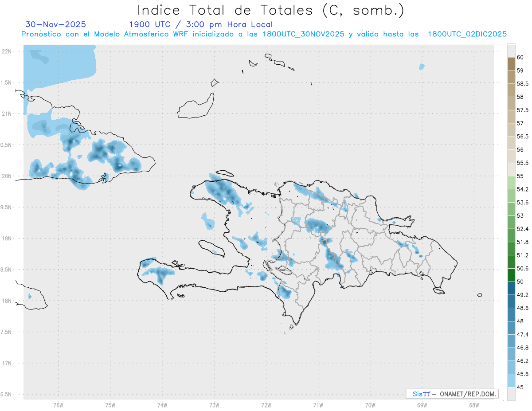This screenshot has height=411, width=532.
Task: Click the legend value '58.5'
Action: coord(523,84)
